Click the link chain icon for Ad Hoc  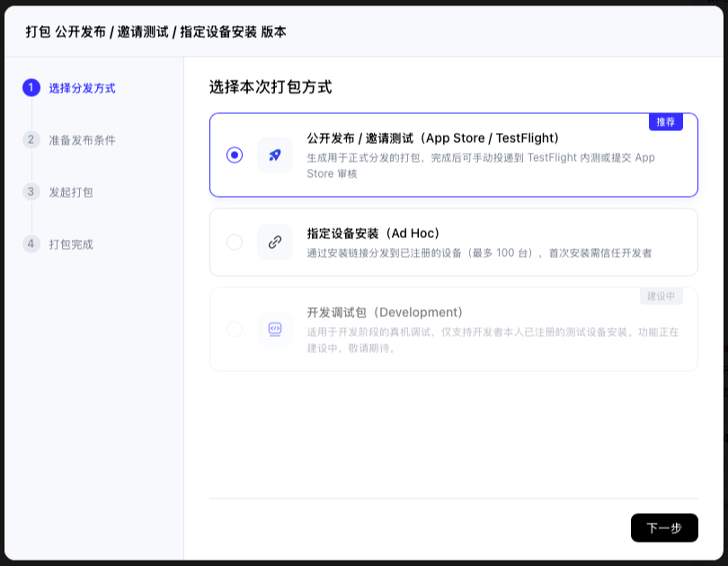tap(275, 243)
